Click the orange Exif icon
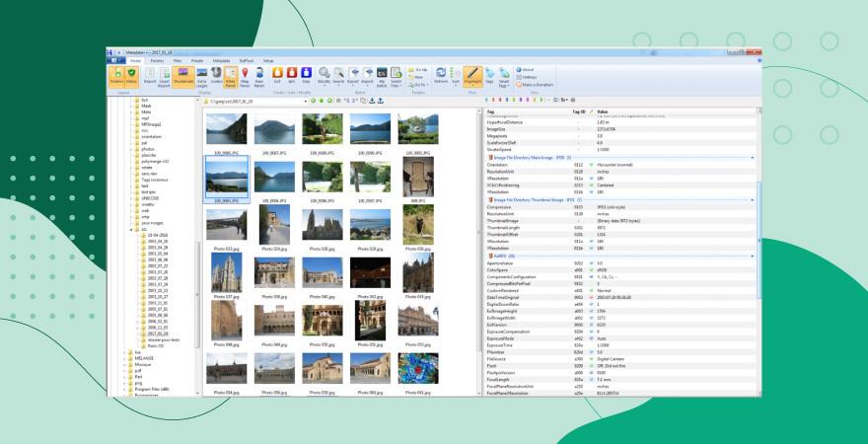The image size is (868, 444). click(x=277, y=75)
